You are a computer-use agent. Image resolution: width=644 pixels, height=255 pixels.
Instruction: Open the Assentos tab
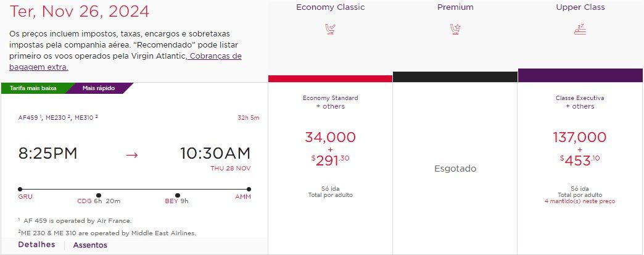pyautogui.click(x=90, y=245)
